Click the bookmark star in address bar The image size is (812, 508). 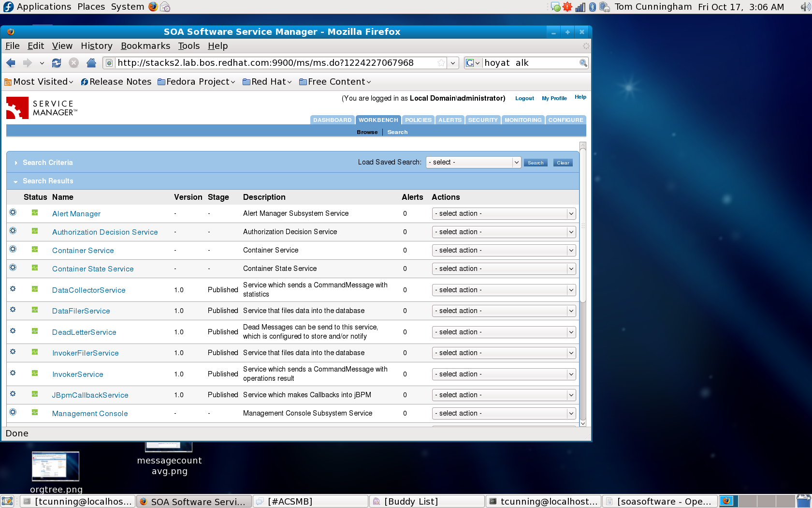pos(441,63)
